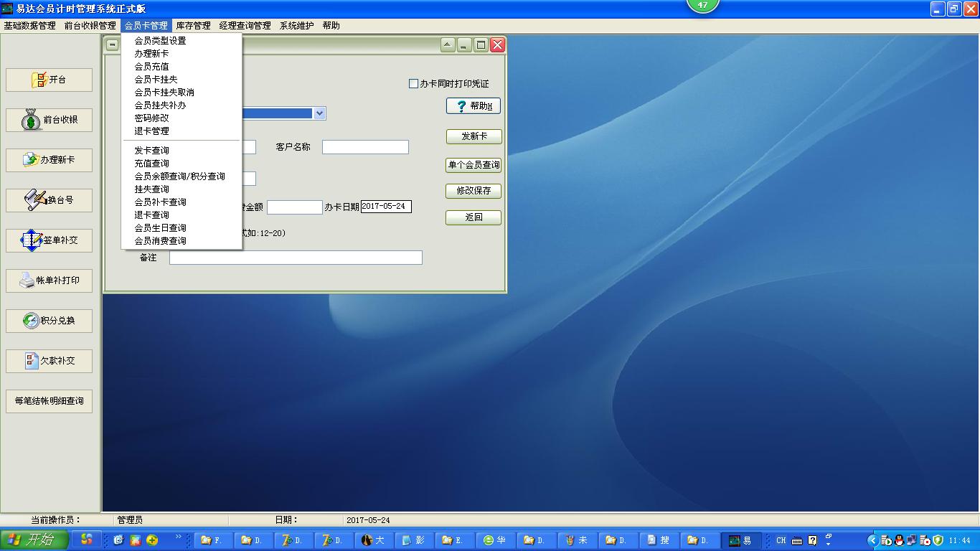The image size is (980, 551).
Task: Click the CH language indicator
Action: pyautogui.click(x=781, y=540)
